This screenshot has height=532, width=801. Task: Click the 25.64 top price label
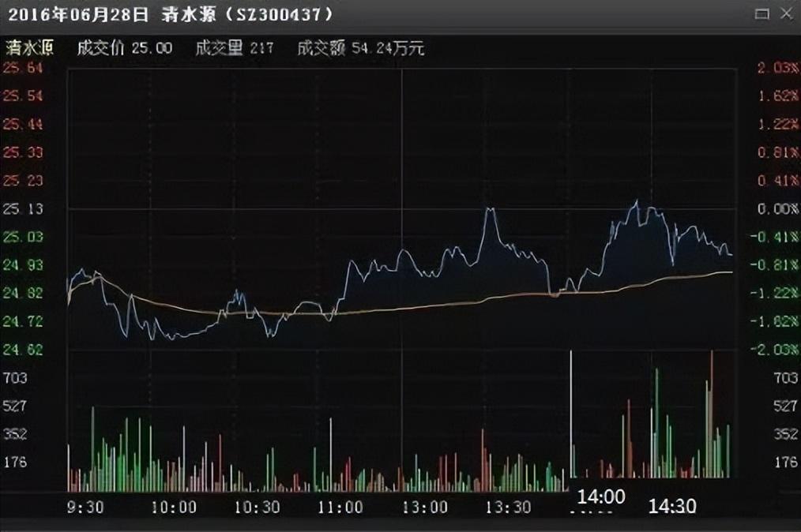[x=23, y=68]
